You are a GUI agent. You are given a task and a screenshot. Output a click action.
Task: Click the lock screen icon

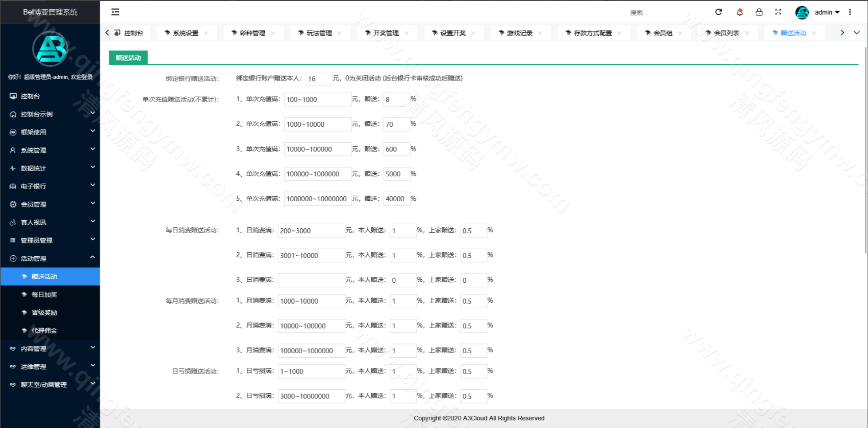(x=759, y=12)
